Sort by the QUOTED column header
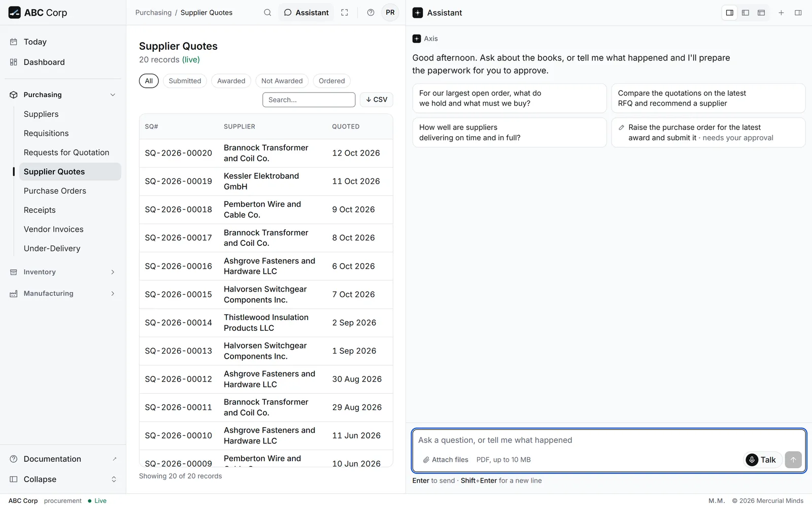 click(x=346, y=126)
